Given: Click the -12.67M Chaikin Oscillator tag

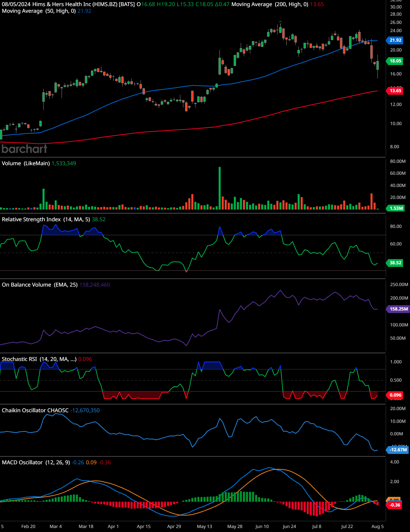Looking at the screenshot, I should (398, 450).
